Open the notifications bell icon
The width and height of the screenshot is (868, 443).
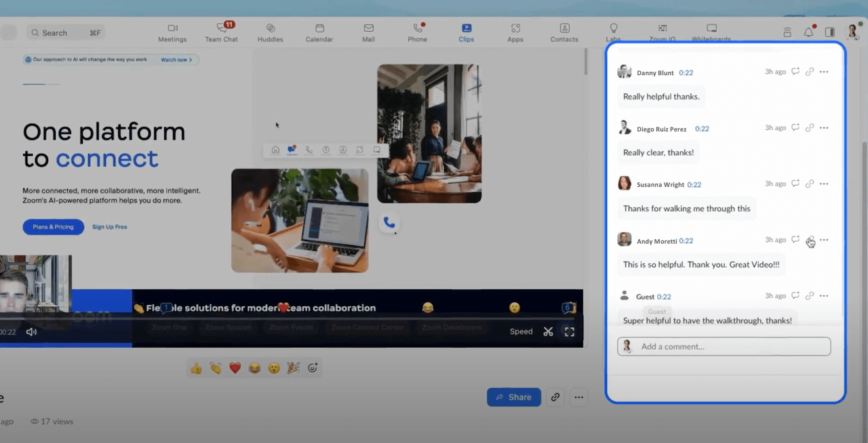(x=808, y=32)
